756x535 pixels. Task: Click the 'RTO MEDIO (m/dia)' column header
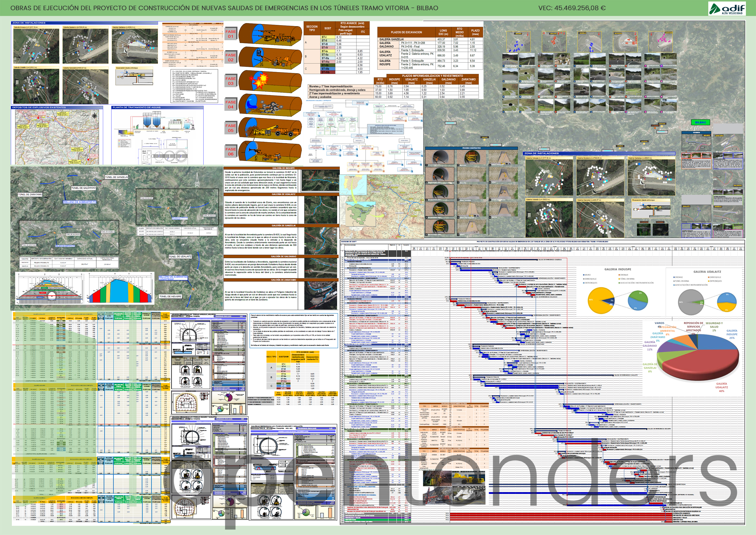click(460, 32)
